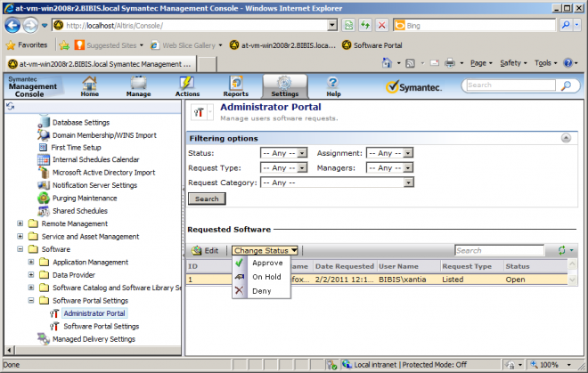Open the Manage menu icon
The image size is (588, 373).
(x=138, y=86)
